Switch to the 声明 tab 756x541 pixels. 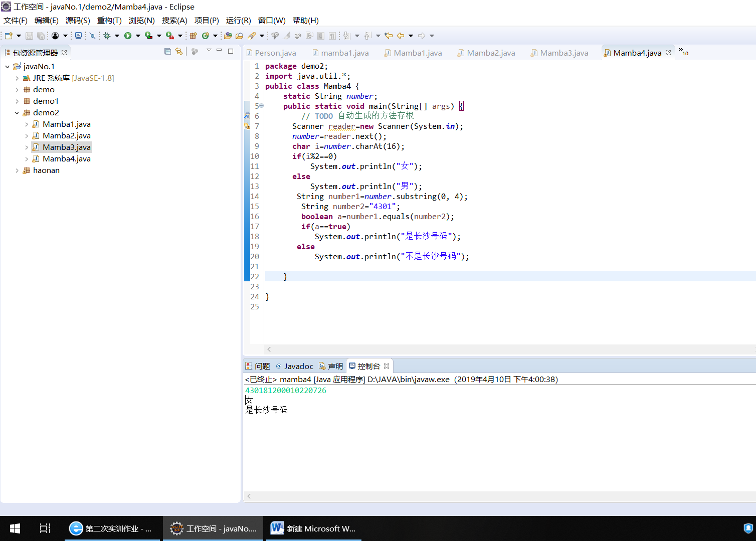331,366
